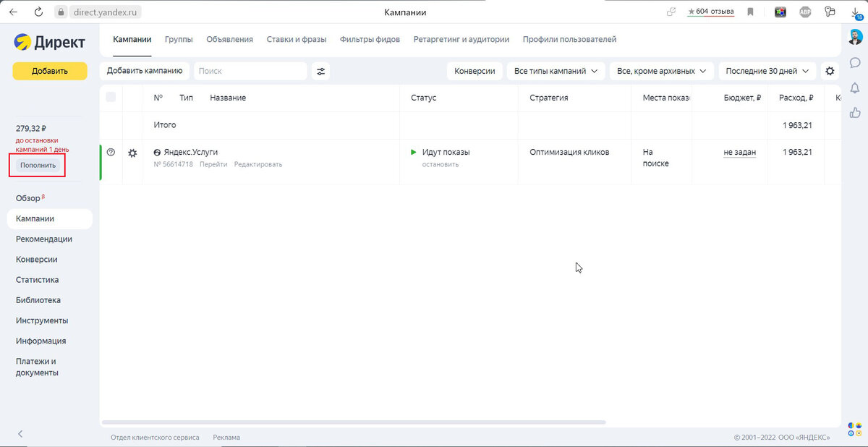Expand the Последние 30 дней period dropdown
868x447 pixels.
(767, 71)
